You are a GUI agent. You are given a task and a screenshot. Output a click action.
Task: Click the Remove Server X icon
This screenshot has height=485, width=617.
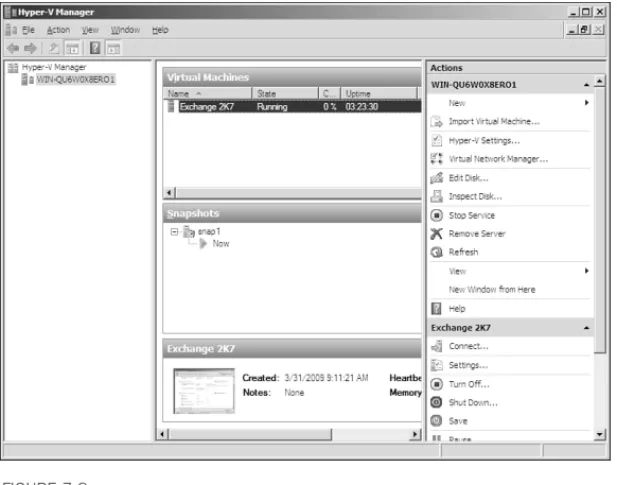pos(436,234)
